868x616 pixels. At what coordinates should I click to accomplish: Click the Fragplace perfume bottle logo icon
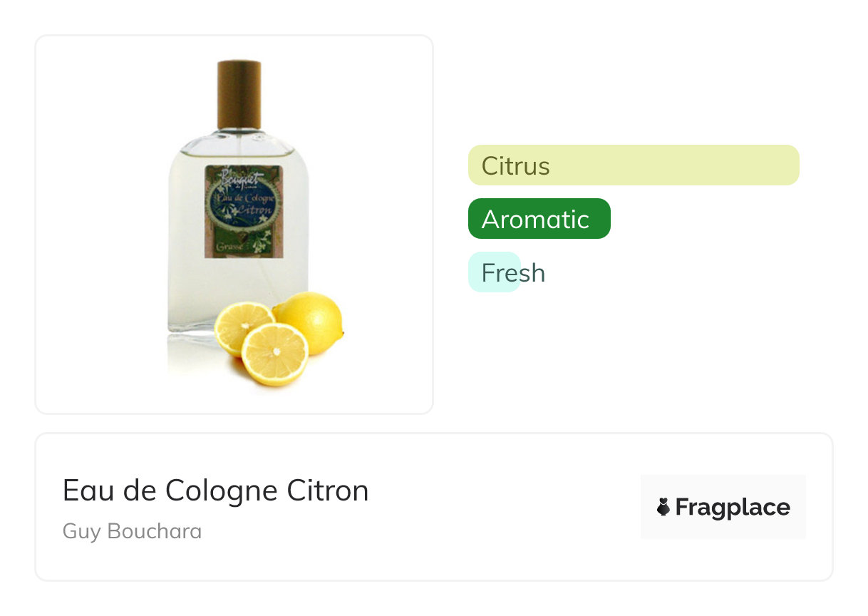(663, 508)
